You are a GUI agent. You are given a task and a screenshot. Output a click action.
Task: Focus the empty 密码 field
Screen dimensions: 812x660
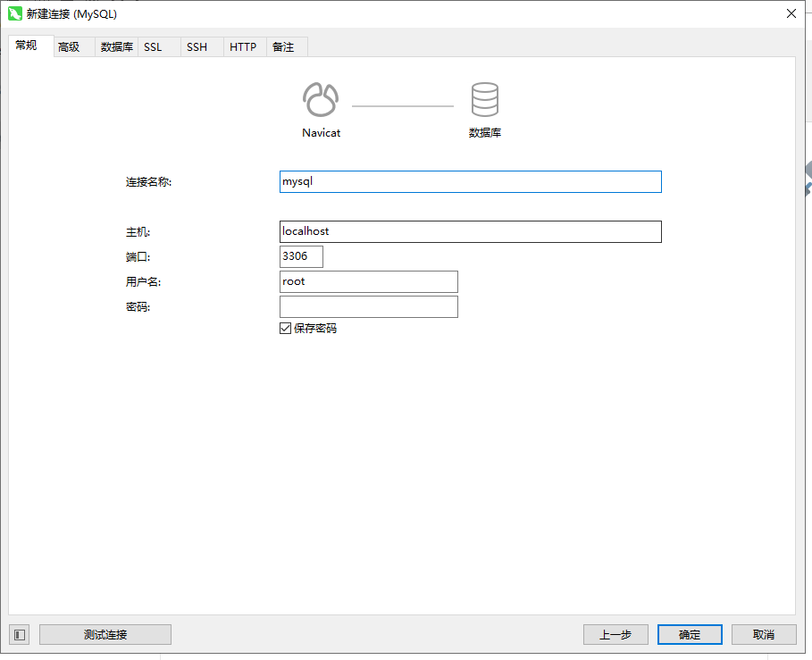tap(369, 306)
